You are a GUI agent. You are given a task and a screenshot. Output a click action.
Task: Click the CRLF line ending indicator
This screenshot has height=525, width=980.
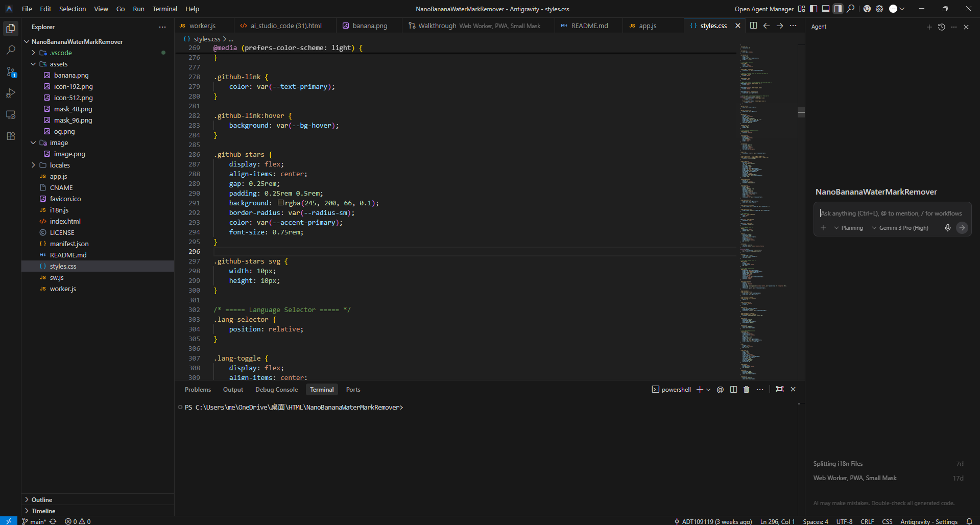coord(867,521)
